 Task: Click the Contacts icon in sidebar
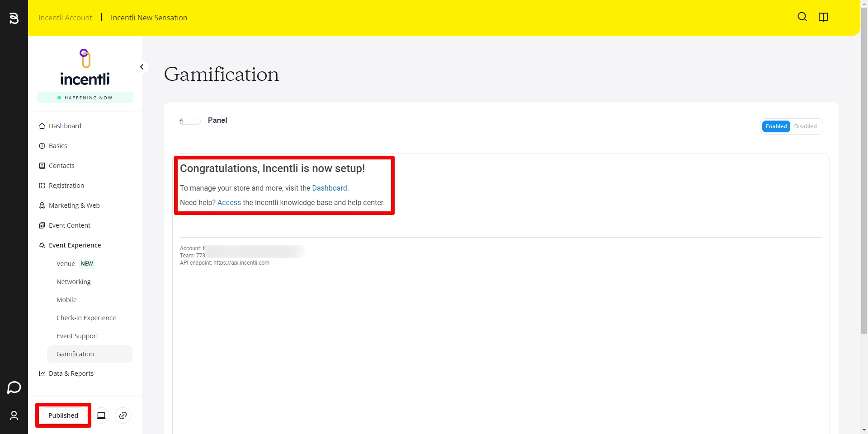pyautogui.click(x=42, y=166)
